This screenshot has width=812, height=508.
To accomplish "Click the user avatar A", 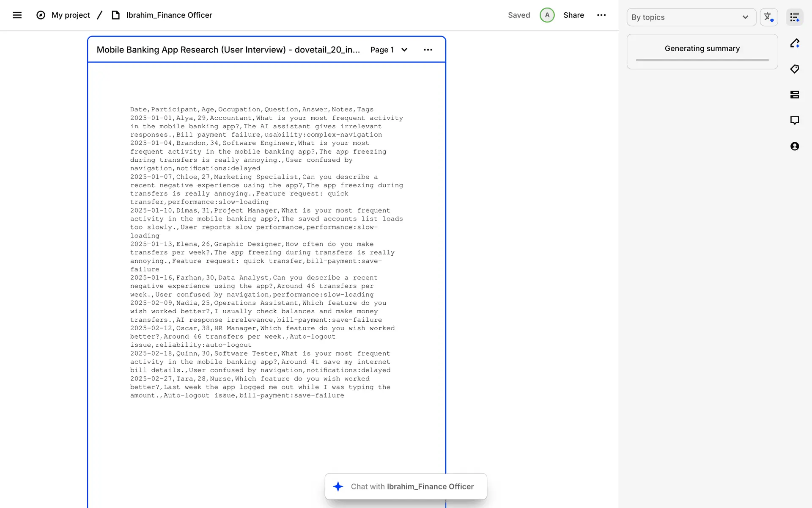I will [x=547, y=15].
